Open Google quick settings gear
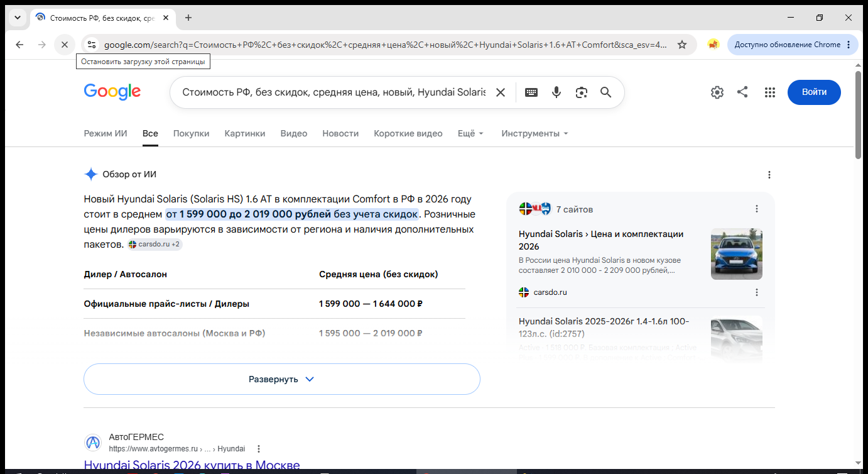The image size is (868, 474). pyautogui.click(x=717, y=92)
